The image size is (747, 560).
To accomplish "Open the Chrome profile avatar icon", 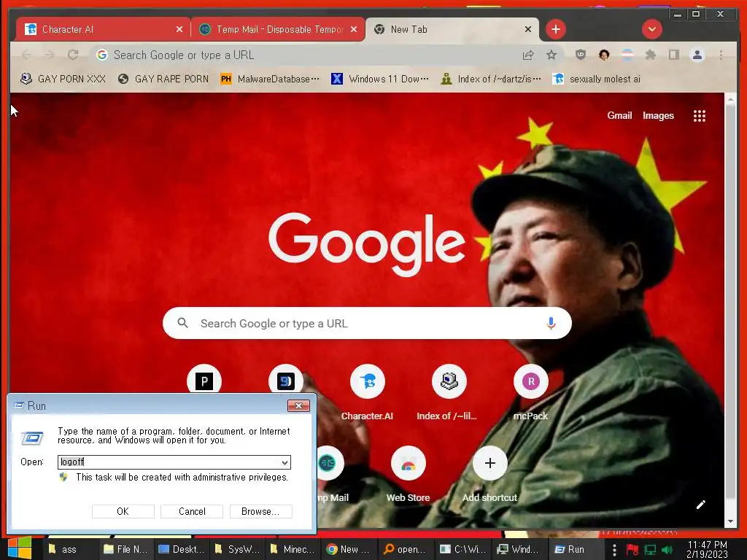I will [x=697, y=55].
